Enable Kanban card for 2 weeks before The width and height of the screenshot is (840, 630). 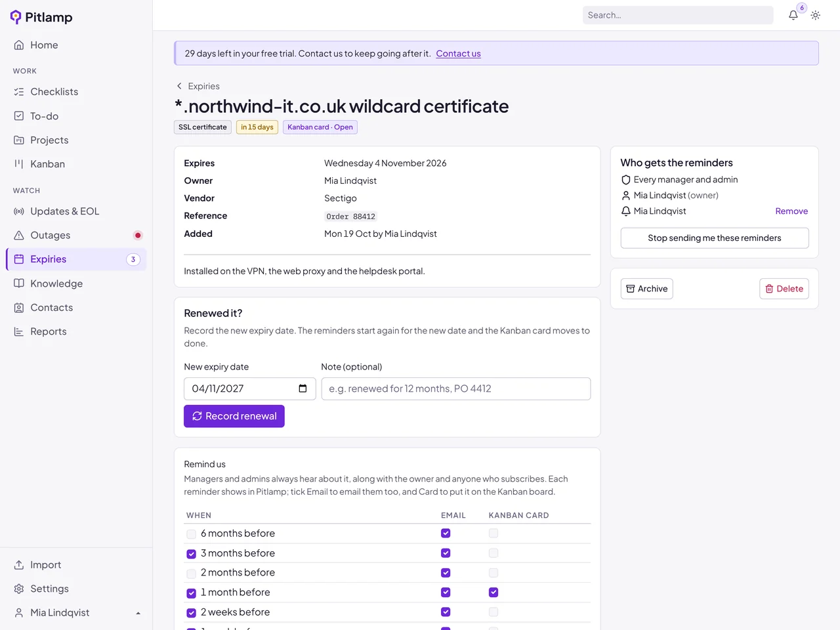click(x=493, y=612)
